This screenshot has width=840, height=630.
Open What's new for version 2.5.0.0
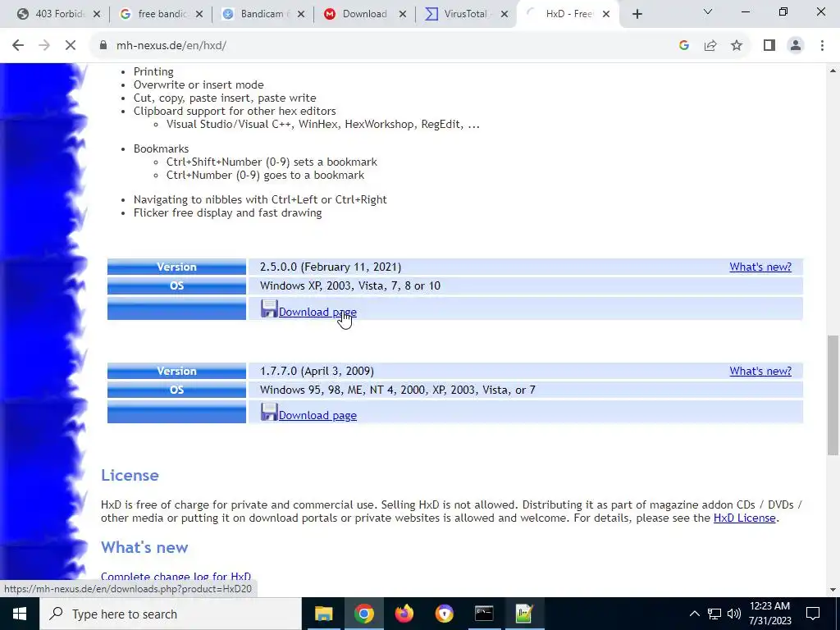coord(760,267)
